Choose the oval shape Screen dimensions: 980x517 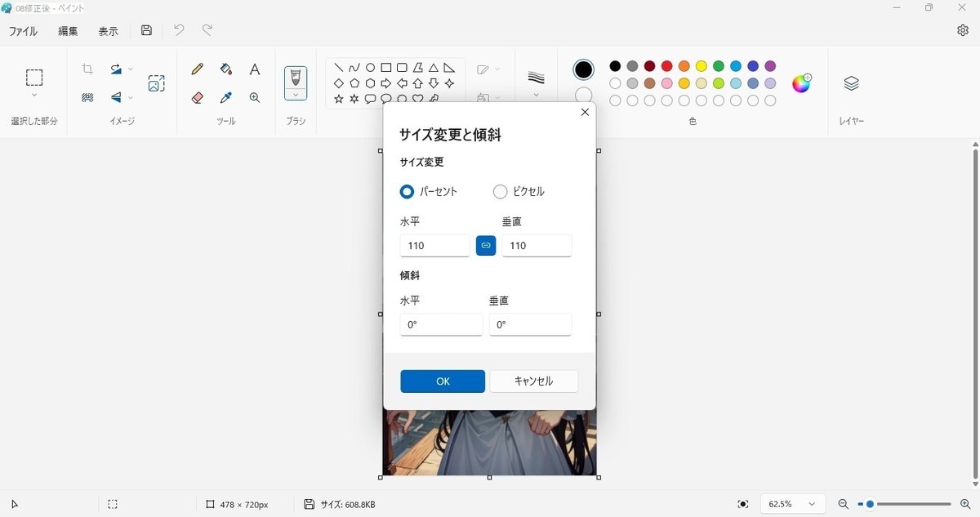pos(370,68)
